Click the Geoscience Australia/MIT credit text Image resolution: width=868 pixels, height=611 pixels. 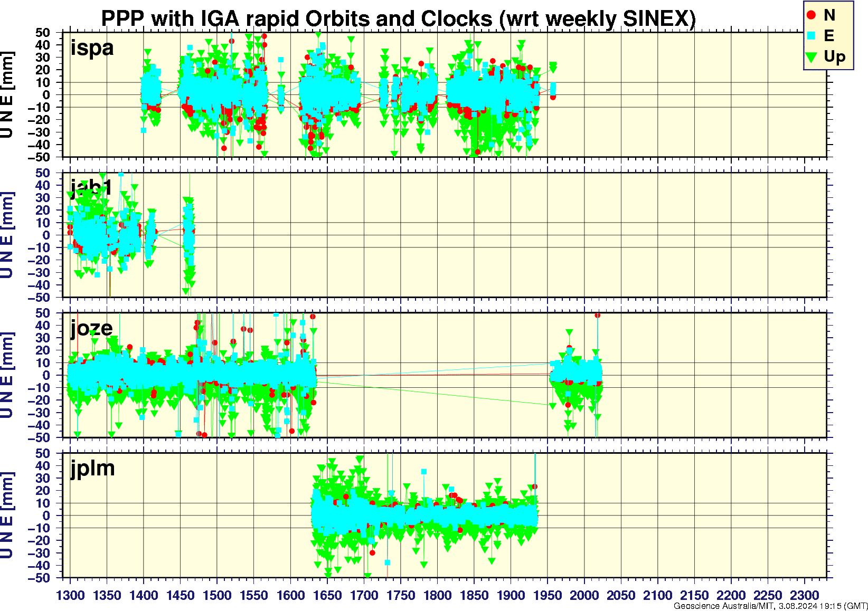770,606
